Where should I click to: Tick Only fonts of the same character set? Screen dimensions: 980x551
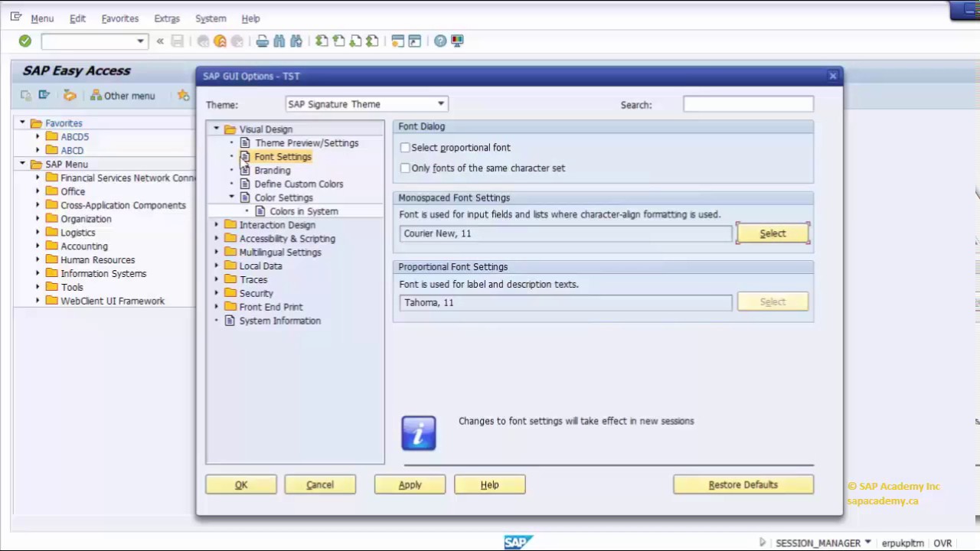point(405,168)
